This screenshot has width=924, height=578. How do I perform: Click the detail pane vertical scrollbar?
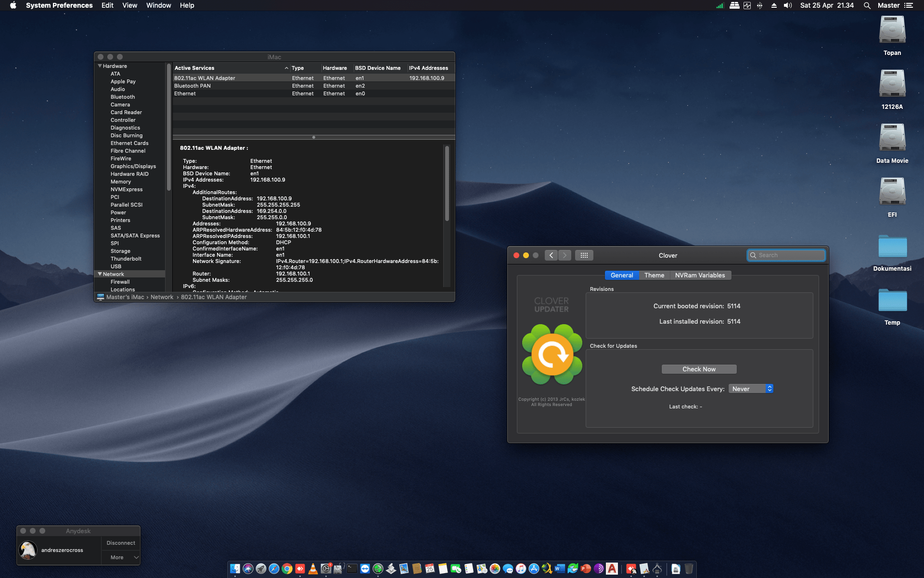[x=447, y=183]
